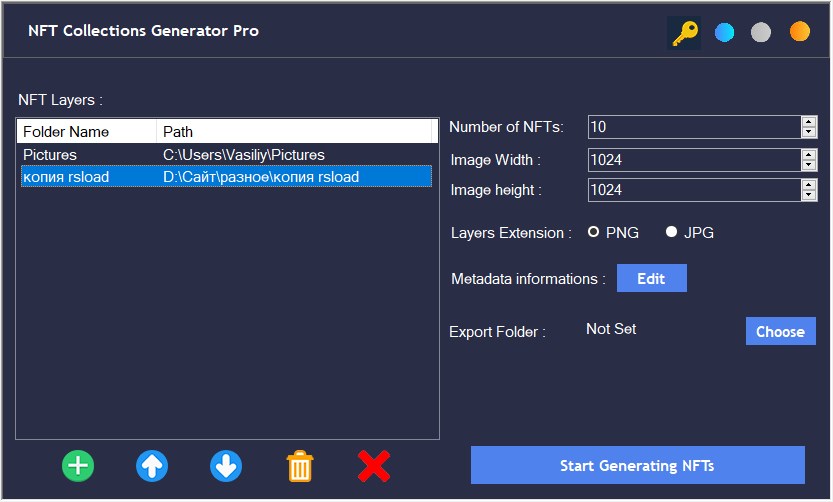Add a new layer with green plus icon

[x=78, y=466]
